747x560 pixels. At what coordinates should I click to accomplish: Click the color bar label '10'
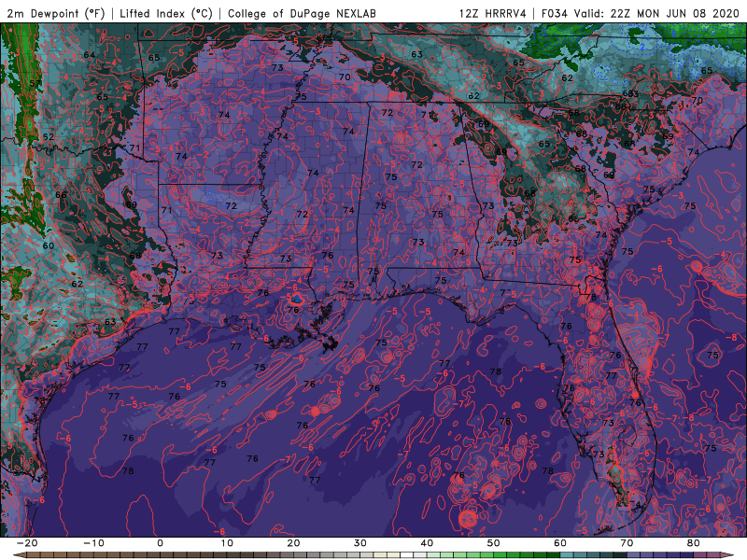[x=227, y=543]
